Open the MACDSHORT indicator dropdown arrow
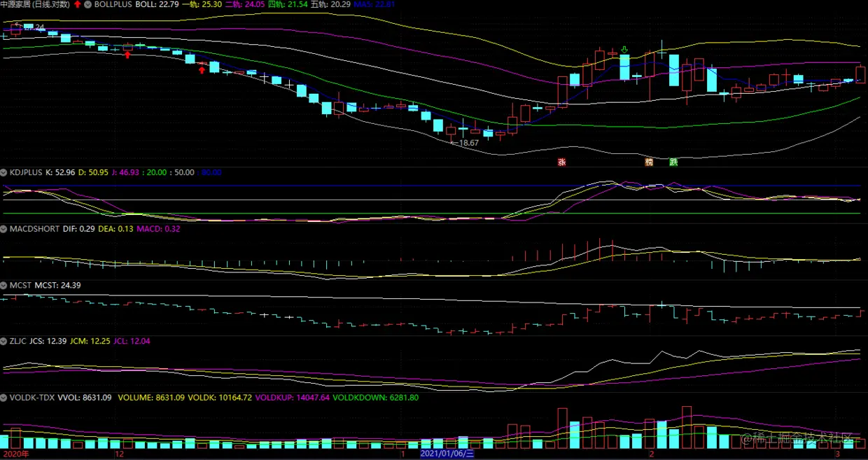Image resolution: width=868 pixels, height=460 pixels. (5, 229)
